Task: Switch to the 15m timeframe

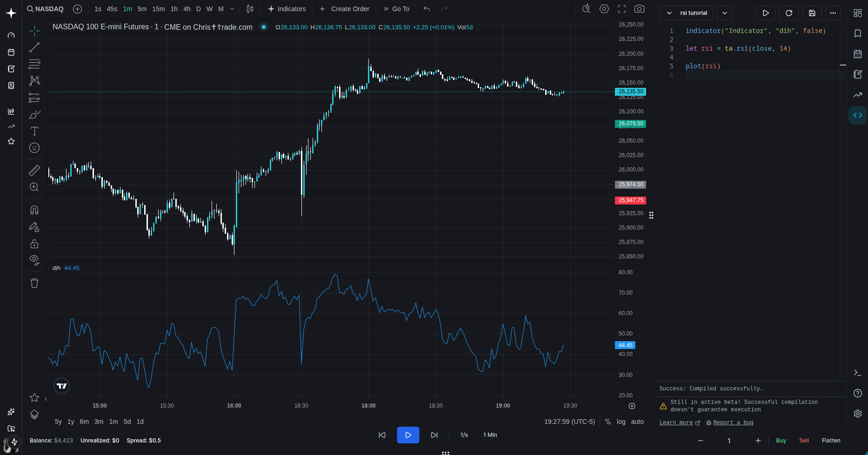Action: [158, 9]
